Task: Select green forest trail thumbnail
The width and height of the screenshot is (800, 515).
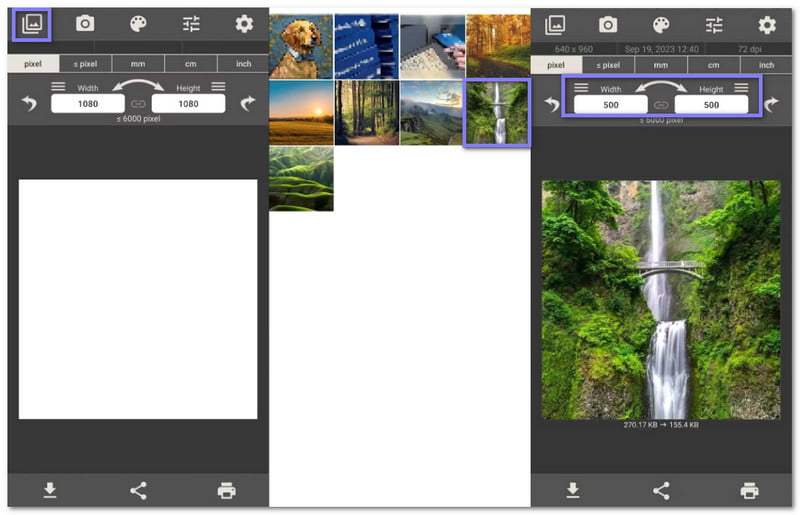Action: pos(366,113)
